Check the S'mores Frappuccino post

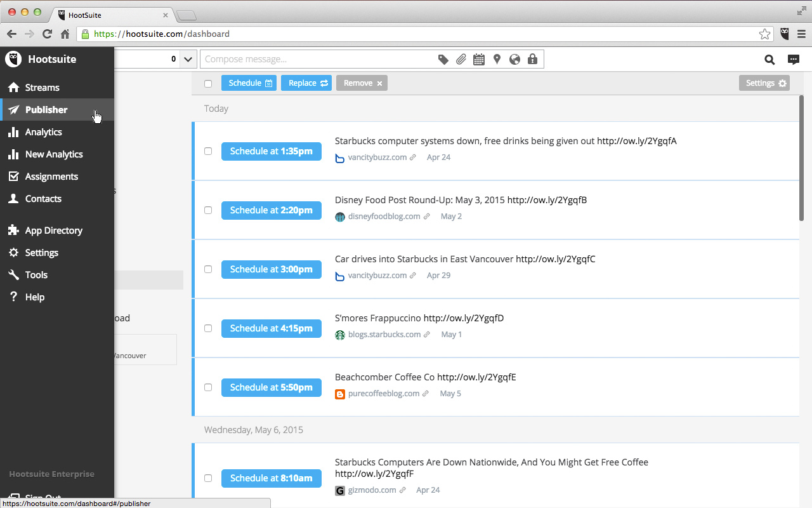point(208,328)
